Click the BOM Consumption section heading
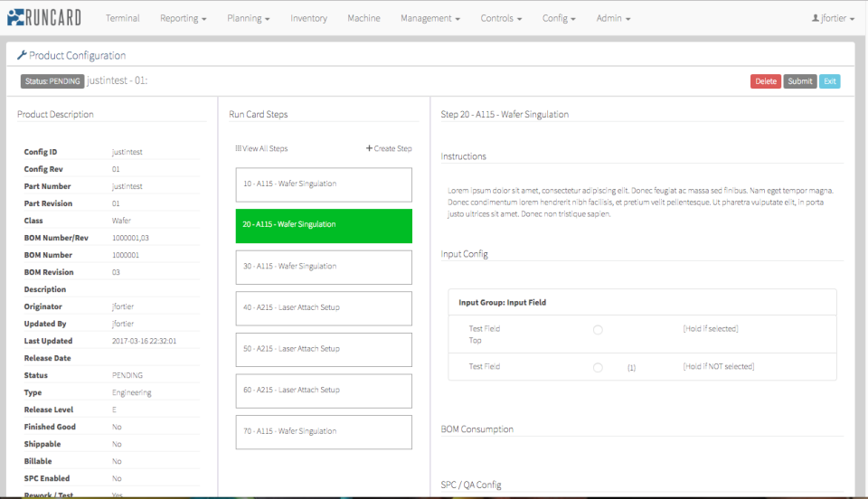Viewport: 868px width, 499px height. tap(476, 428)
